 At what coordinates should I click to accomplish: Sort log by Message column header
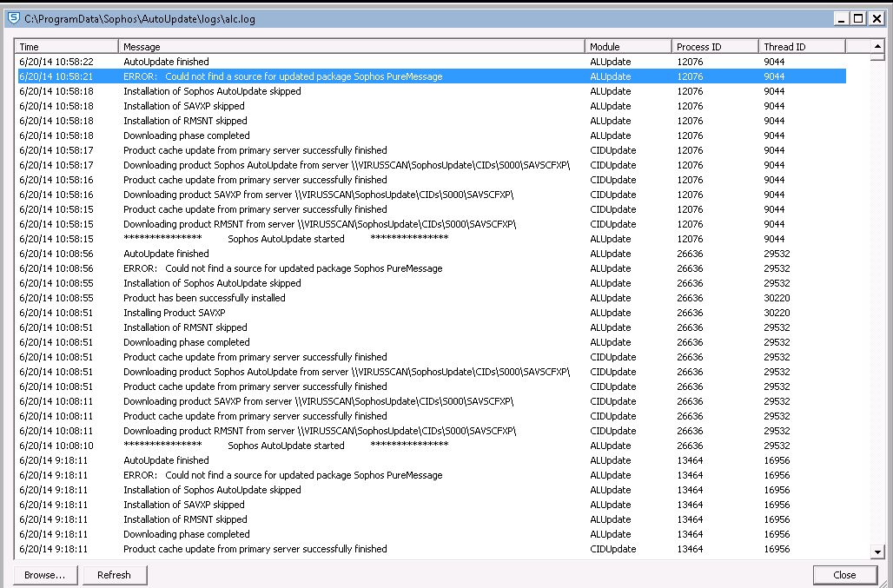[352, 47]
